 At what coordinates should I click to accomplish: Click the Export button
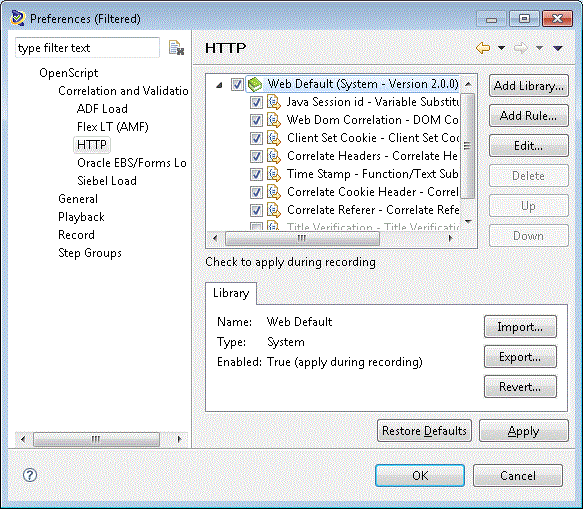[x=520, y=357]
